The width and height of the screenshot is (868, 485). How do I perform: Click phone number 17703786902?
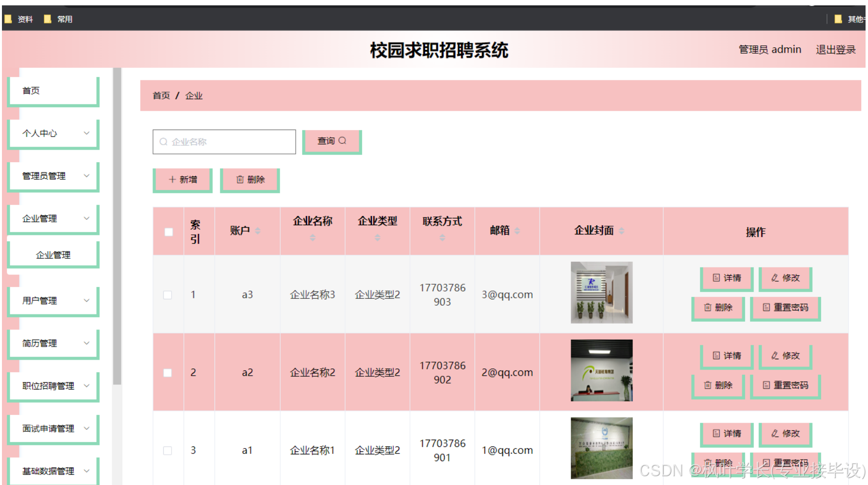(x=443, y=373)
